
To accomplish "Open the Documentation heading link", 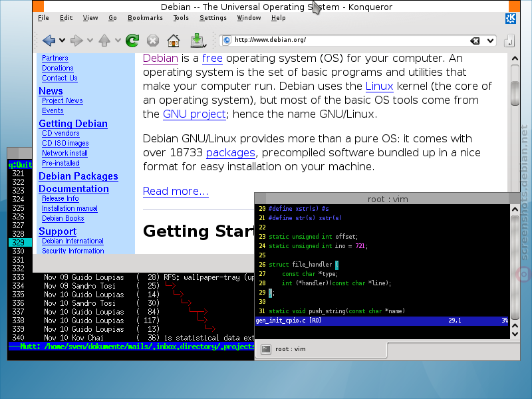I will 74,189.
